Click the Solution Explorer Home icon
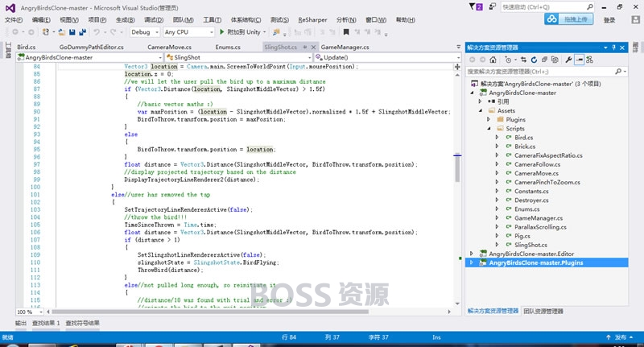644x347 pixels. pyautogui.click(x=493, y=60)
